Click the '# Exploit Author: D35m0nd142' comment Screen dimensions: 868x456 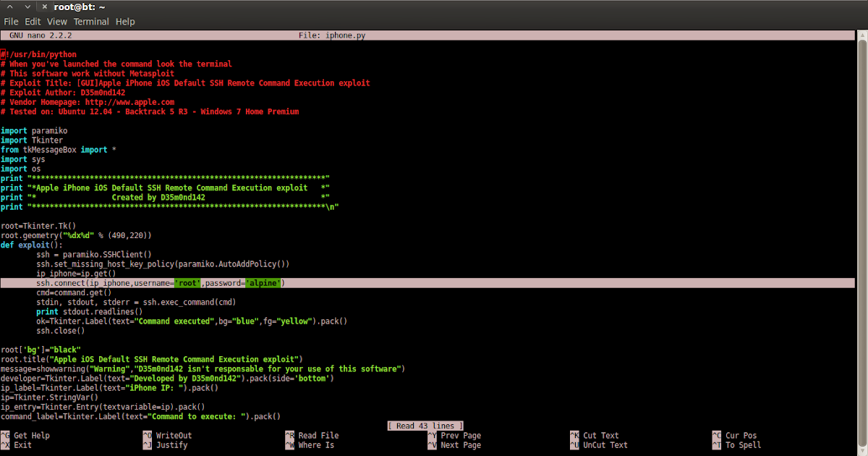tap(63, 93)
